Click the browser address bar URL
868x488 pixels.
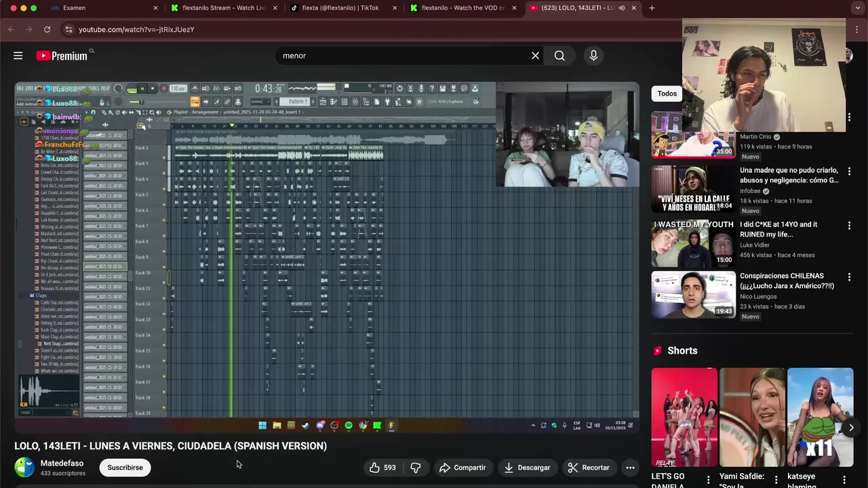pyautogui.click(x=136, y=30)
